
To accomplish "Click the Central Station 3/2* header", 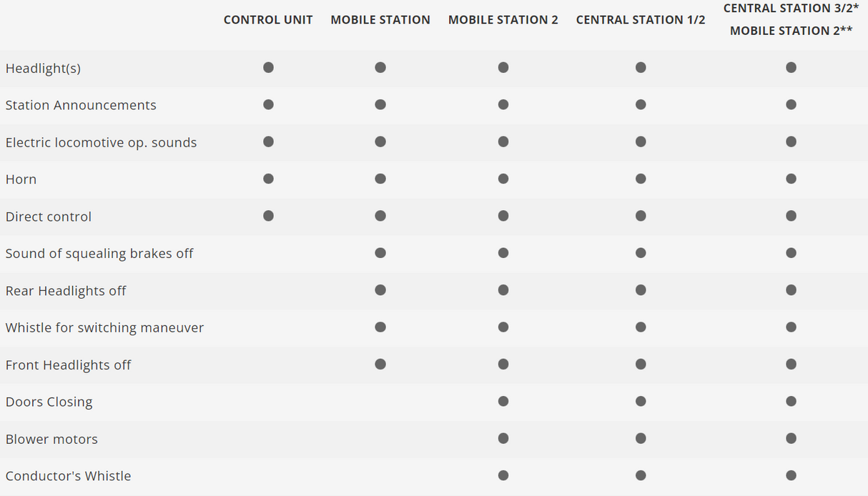I will click(x=791, y=9).
